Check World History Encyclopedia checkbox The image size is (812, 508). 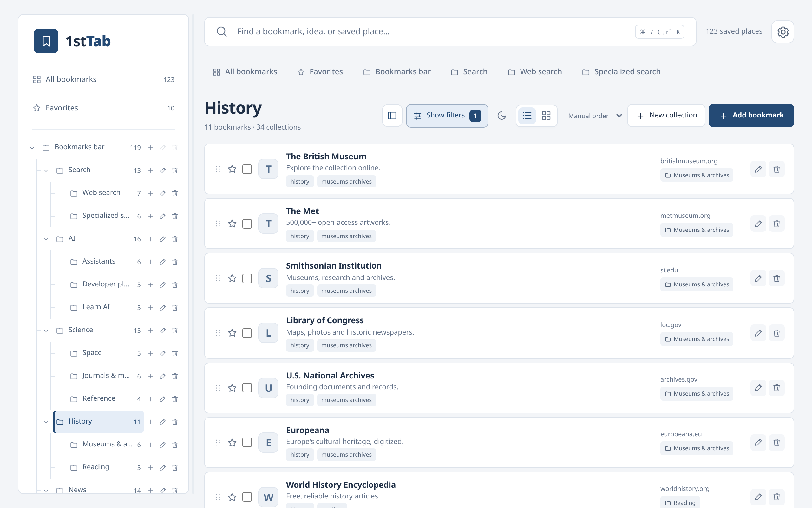tap(247, 497)
